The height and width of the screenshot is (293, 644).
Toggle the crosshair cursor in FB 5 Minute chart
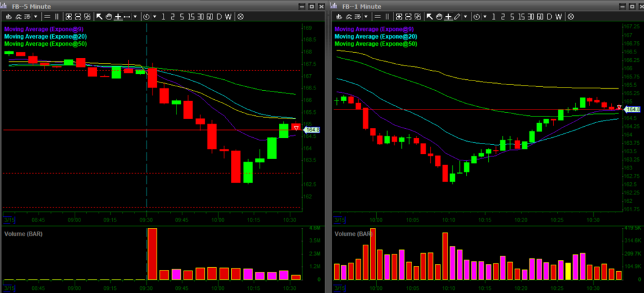118,16
